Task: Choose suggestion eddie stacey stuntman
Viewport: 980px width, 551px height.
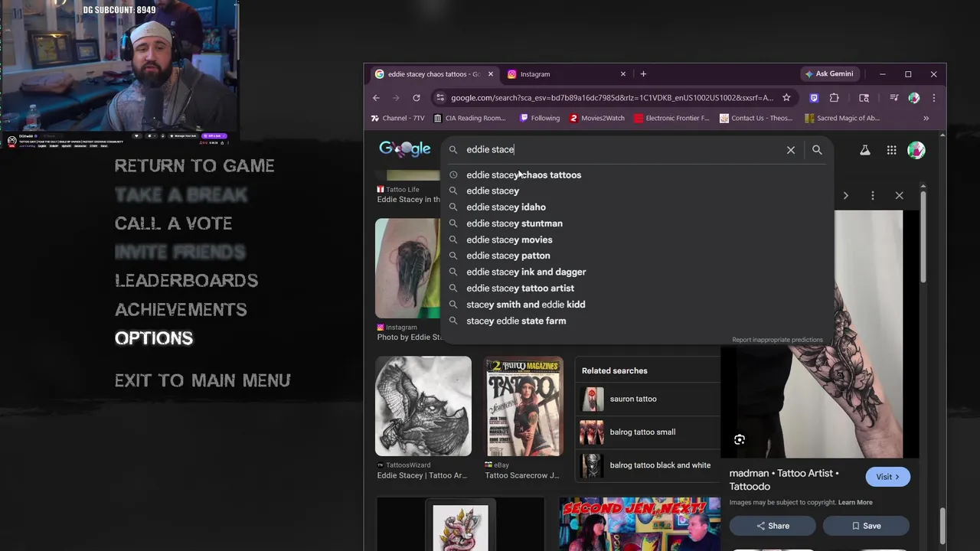Action: coord(636,223)
